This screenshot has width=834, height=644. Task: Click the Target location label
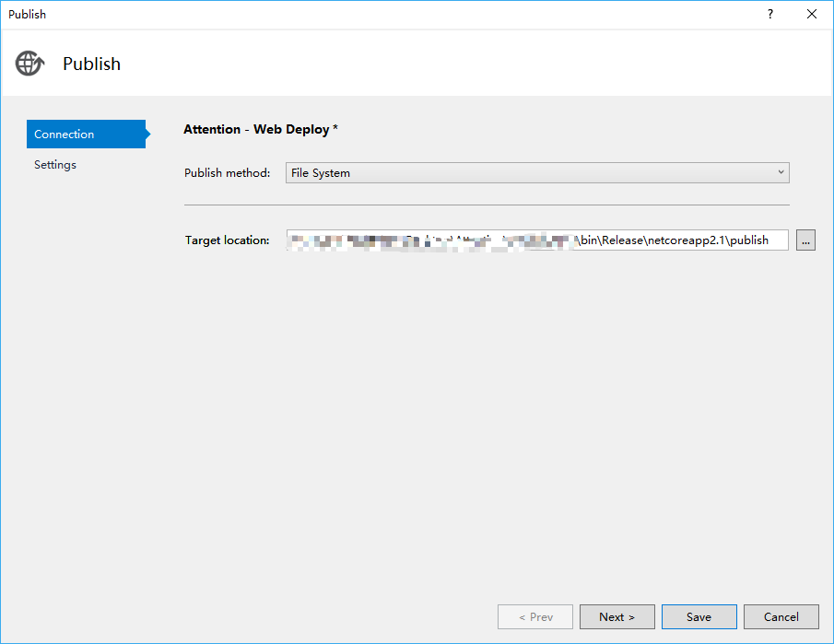pos(227,240)
